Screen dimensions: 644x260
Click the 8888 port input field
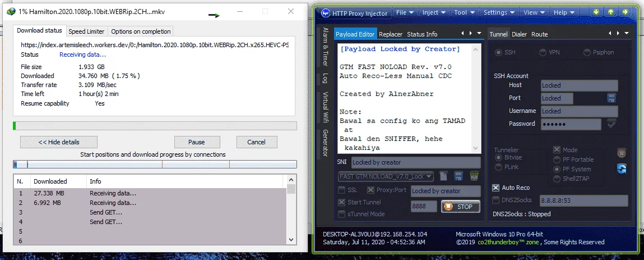(x=424, y=207)
